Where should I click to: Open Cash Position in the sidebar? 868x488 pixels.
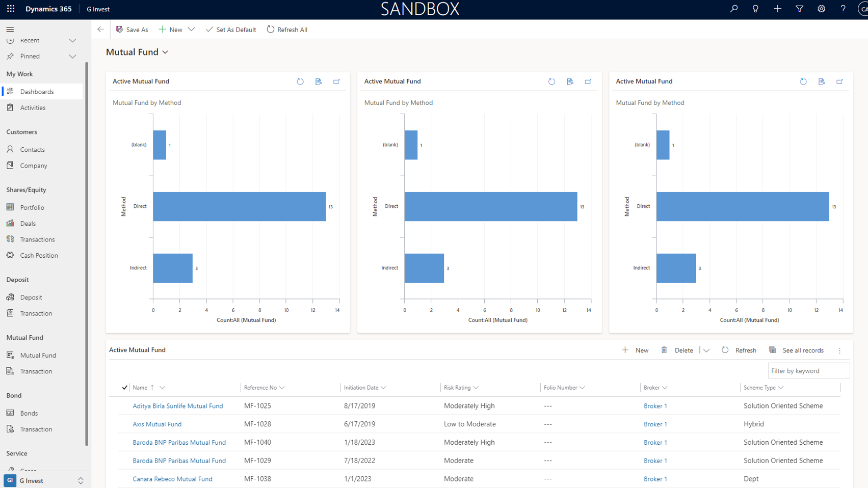[x=39, y=255]
